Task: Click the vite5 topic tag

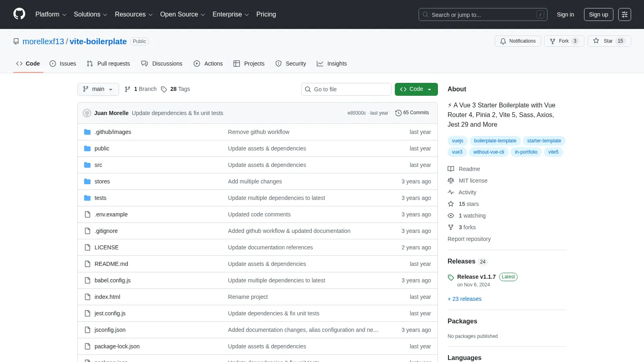Action: (553, 152)
